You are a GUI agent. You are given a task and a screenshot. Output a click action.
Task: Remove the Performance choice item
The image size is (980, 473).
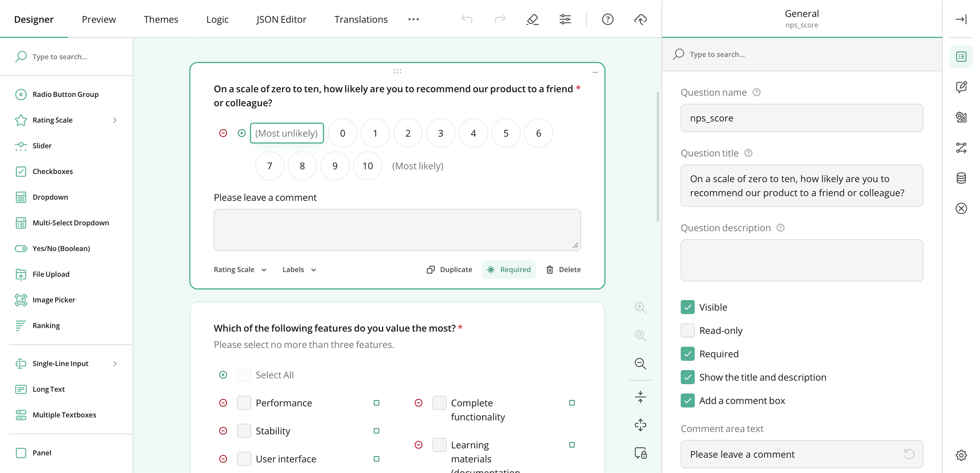coord(223,403)
